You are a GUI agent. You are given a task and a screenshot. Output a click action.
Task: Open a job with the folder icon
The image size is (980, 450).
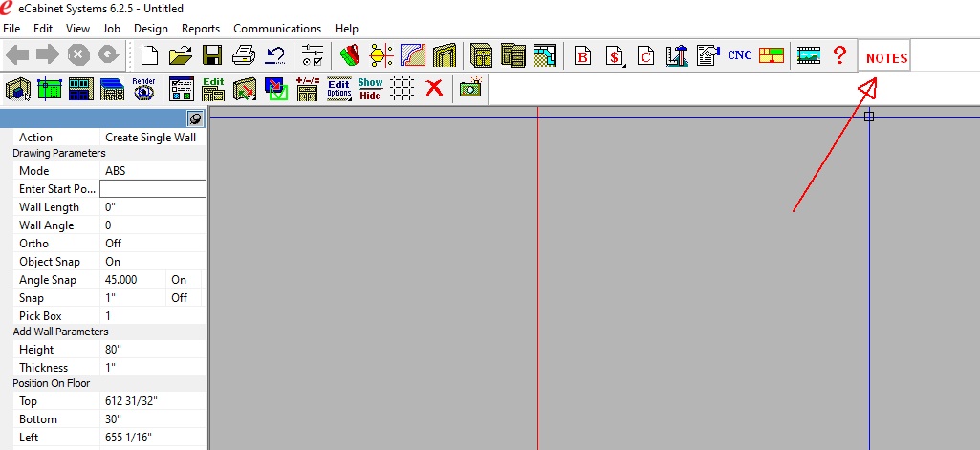pos(181,55)
